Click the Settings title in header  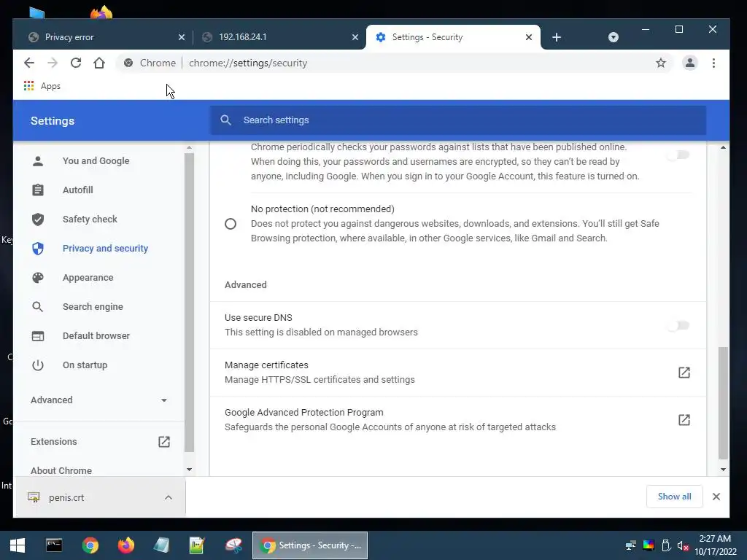(53, 121)
